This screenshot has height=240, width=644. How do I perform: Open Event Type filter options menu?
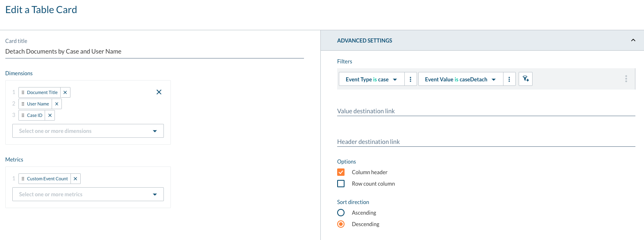[x=410, y=79]
